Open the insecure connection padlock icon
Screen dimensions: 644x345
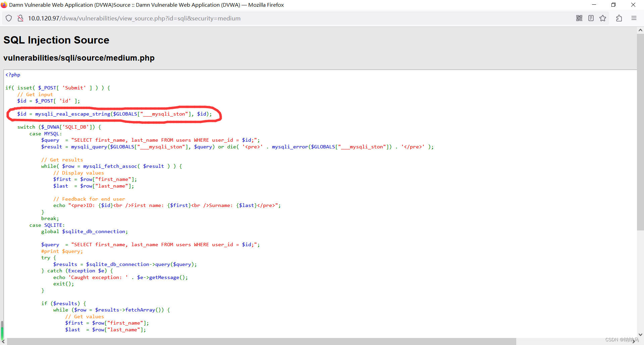click(20, 18)
